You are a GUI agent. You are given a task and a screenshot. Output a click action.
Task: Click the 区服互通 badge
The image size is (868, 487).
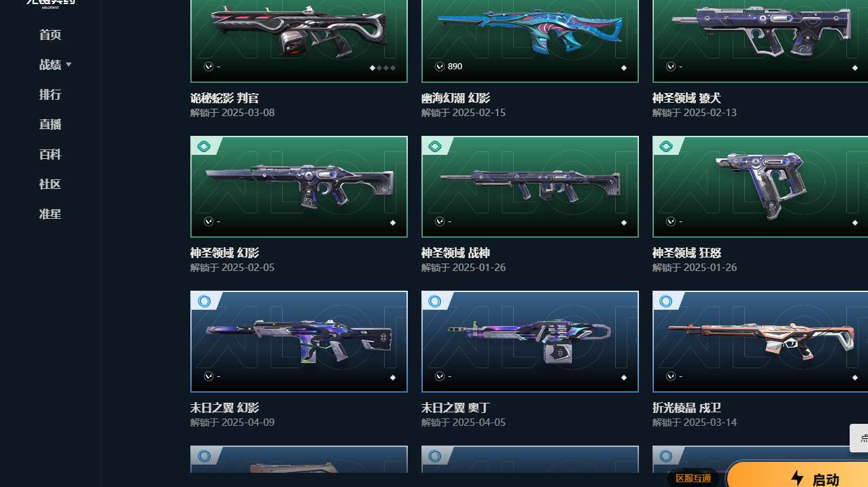pos(693,478)
